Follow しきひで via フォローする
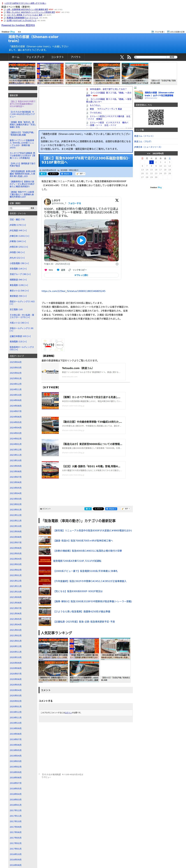Screen dimensions: 186x868 (74, 204)
